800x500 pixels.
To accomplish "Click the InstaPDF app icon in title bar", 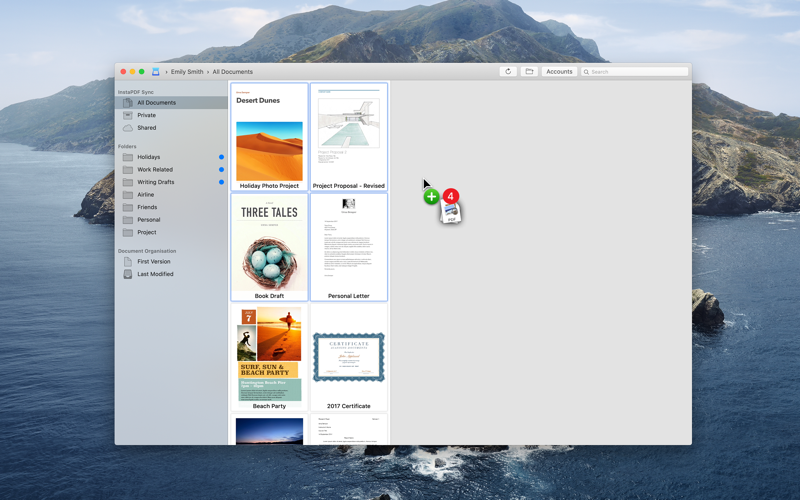I will click(x=156, y=72).
